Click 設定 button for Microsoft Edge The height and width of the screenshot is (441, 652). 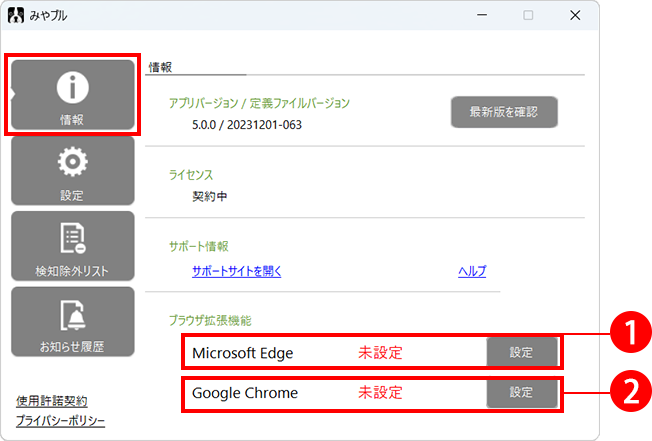522,352
